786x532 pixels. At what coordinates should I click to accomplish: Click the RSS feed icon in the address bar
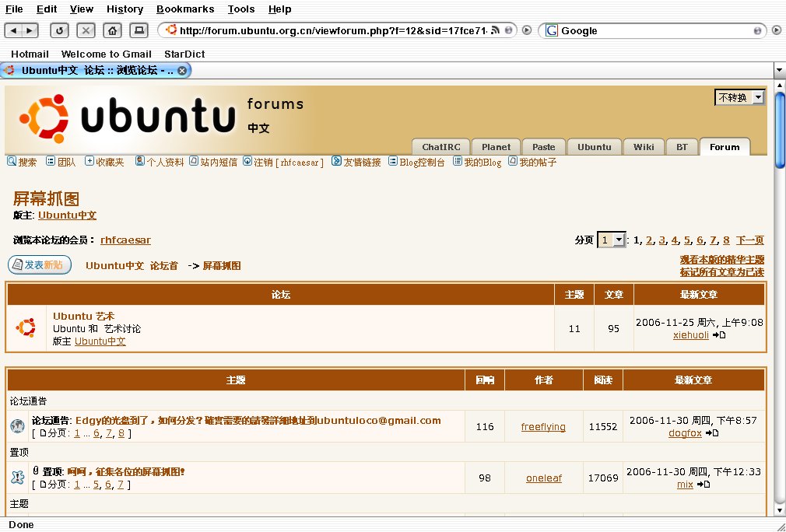click(495, 30)
